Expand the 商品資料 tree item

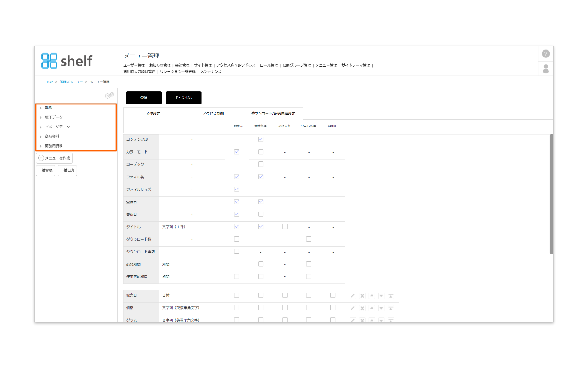click(40, 137)
